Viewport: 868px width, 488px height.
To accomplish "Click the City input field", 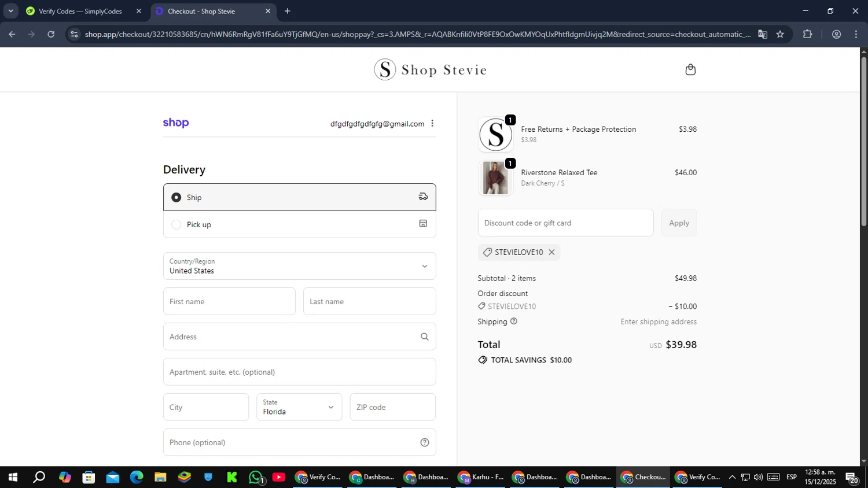I will (206, 407).
